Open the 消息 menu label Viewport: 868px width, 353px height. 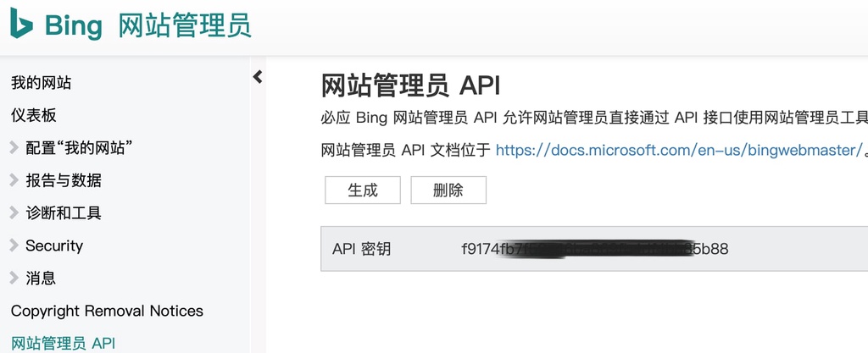coord(41,278)
